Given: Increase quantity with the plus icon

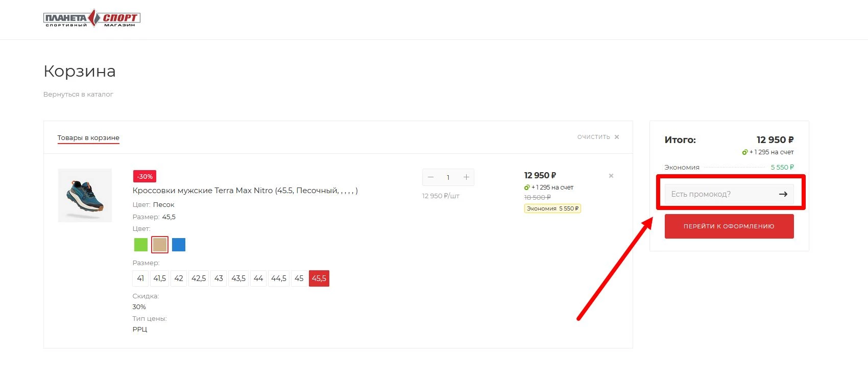Looking at the screenshot, I should pyautogui.click(x=466, y=177).
